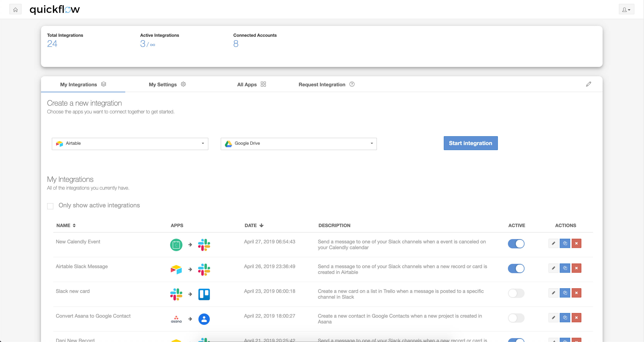
Task: Duplicate the Airtable Slack Message integration
Action: click(x=565, y=268)
